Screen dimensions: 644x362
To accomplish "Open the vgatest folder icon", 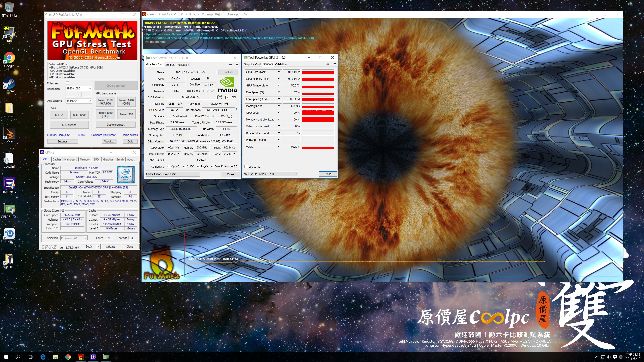I will (9, 110).
